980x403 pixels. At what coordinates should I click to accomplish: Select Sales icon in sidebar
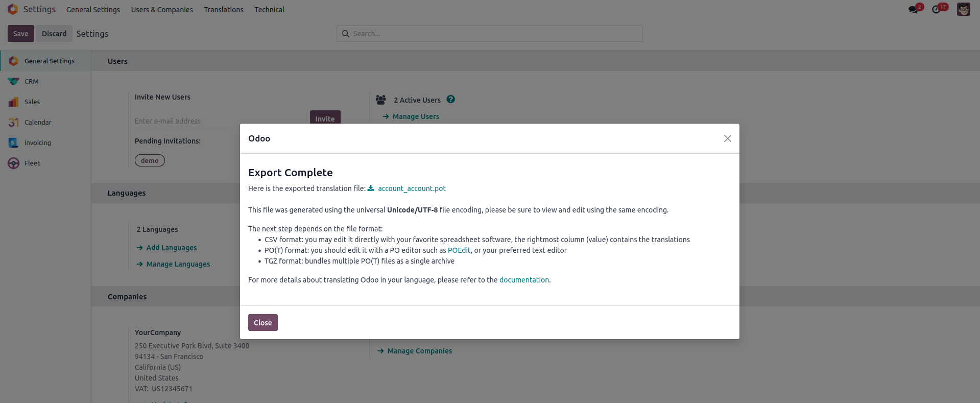click(14, 102)
